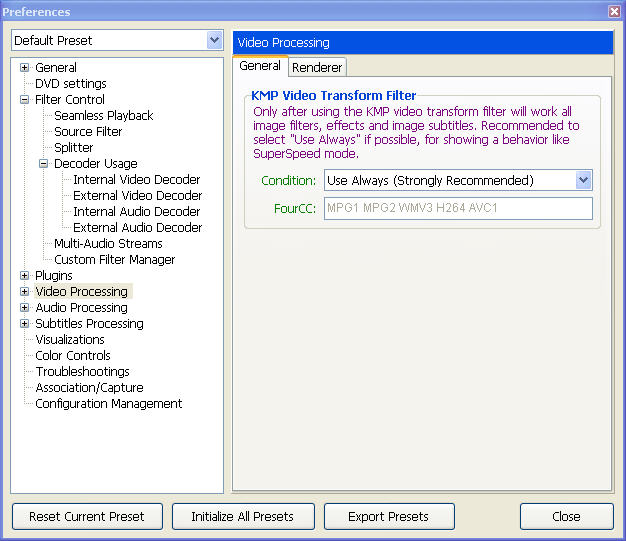Open Internal Video Decoder settings
The image size is (626, 541).
pyautogui.click(x=137, y=180)
